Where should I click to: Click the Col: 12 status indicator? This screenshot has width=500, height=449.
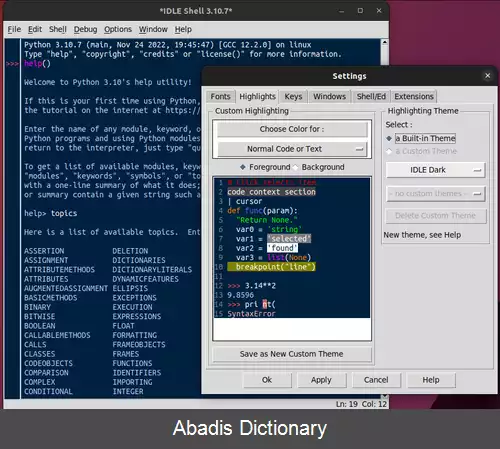(374, 404)
